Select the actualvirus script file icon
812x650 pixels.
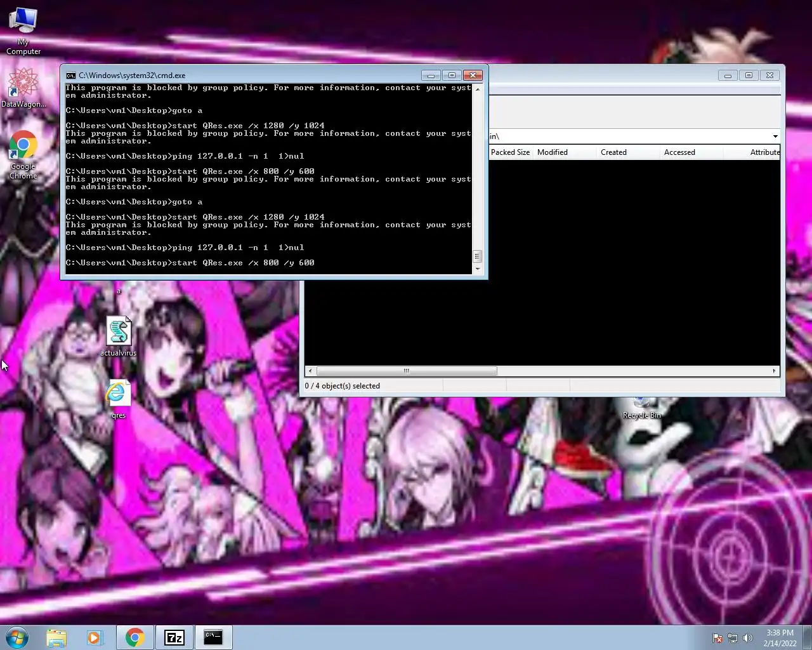coord(119,336)
